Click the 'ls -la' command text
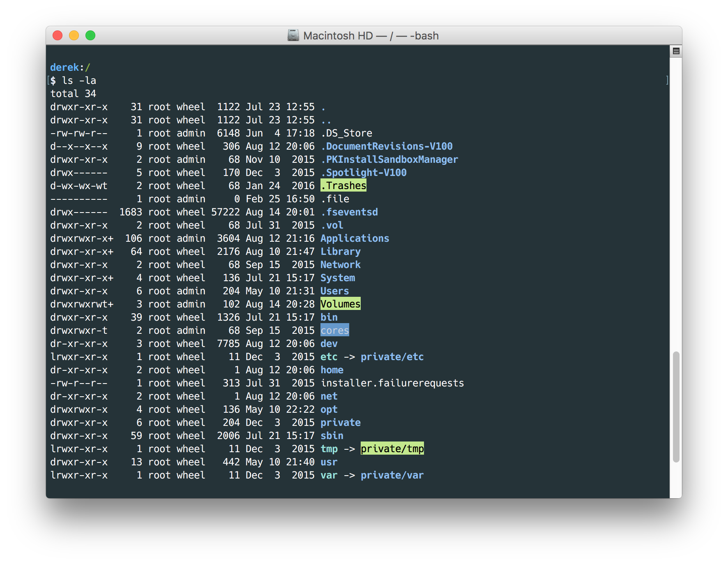 pyautogui.click(x=79, y=81)
